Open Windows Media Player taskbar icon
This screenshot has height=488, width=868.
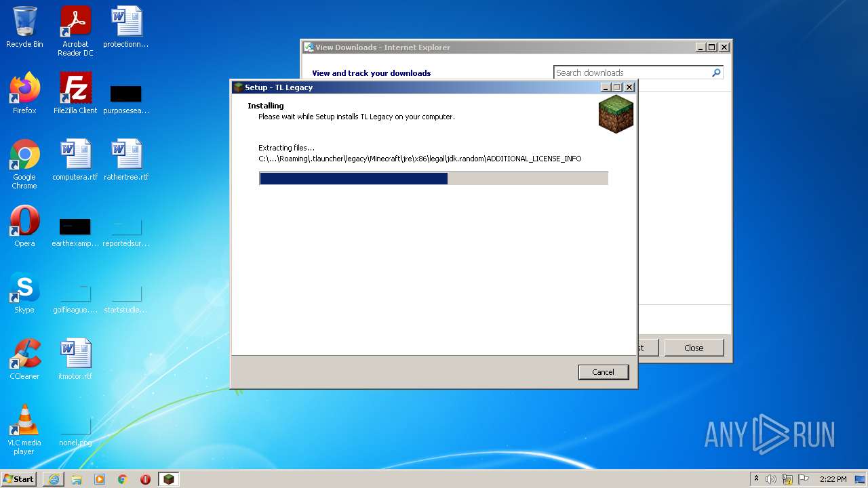100,479
